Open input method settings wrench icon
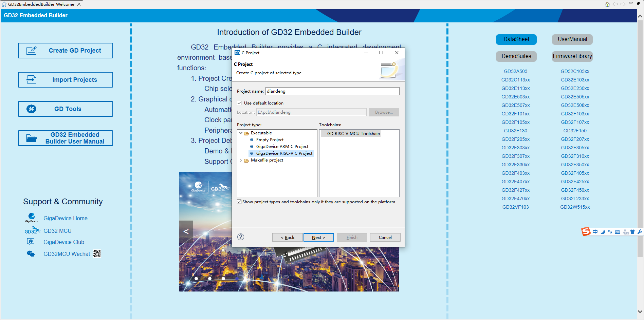The height and width of the screenshot is (320, 644). click(x=640, y=232)
